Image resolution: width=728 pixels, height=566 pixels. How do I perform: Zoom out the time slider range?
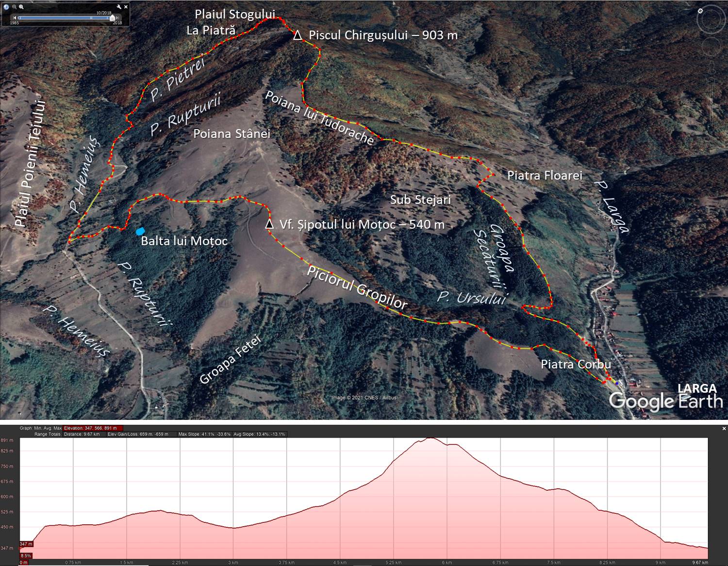(15, 7)
